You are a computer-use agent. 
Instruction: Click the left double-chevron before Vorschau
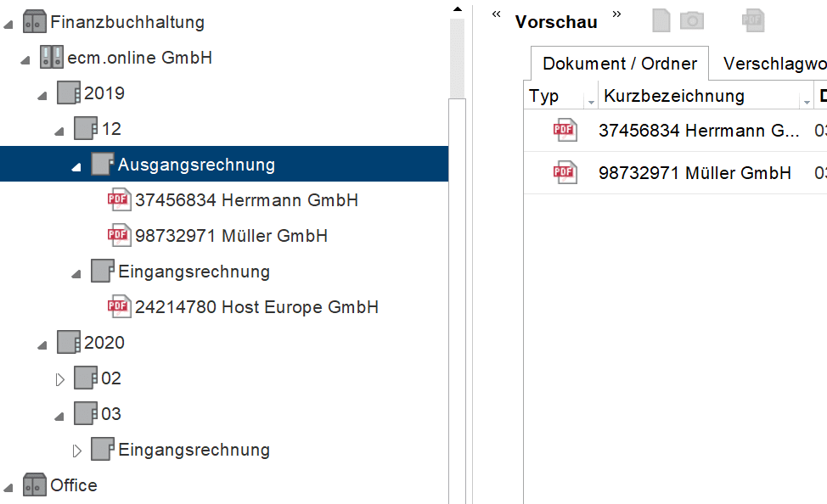tap(497, 14)
